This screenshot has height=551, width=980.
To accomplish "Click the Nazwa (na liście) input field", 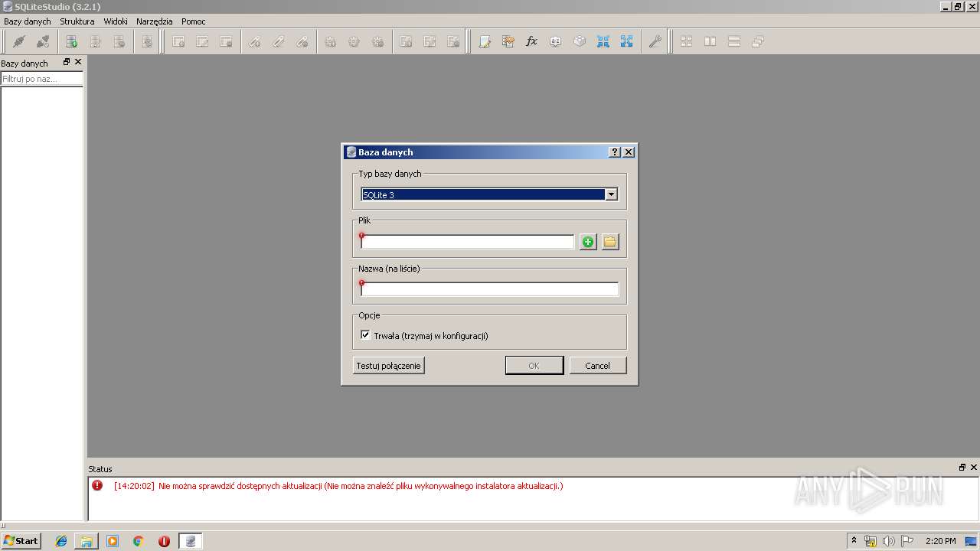I will [490, 289].
